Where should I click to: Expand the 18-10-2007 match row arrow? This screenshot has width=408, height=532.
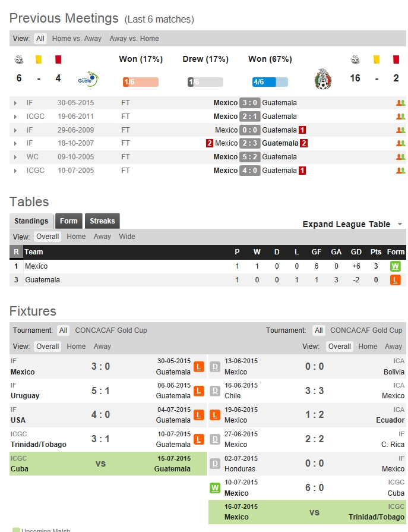click(15, 143)
